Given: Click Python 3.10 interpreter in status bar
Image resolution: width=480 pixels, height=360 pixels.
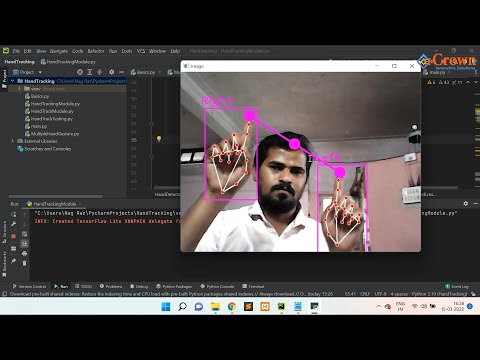Looking at the screenshot, I should [x=439, y=294].
